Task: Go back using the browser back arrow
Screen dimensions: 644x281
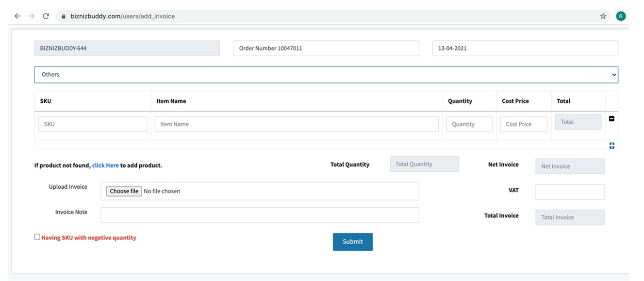Action: [17, 16]
